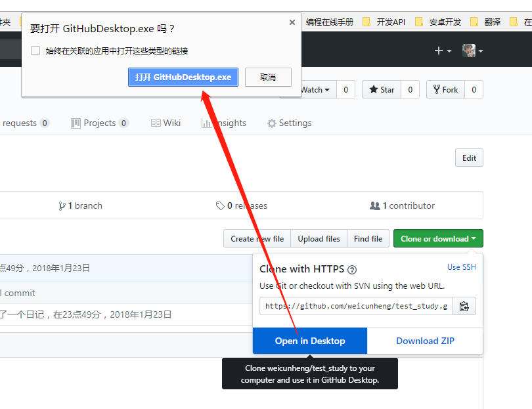The image size is (532, 409).
Task: Close the GitHubDesktop.exe dialog with X
Action: [292, 22]
